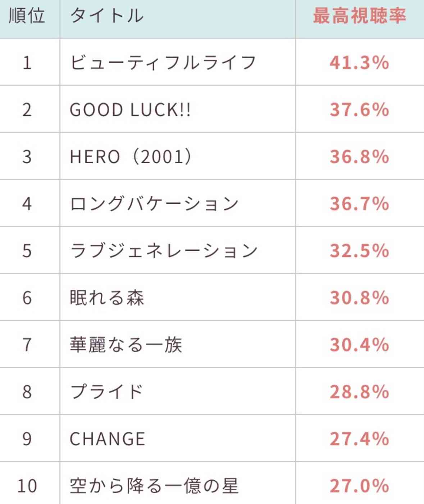The height and width of the screenshot is (504, 424).
Task: Click the 順位 column header
Action: click(27, 16)
